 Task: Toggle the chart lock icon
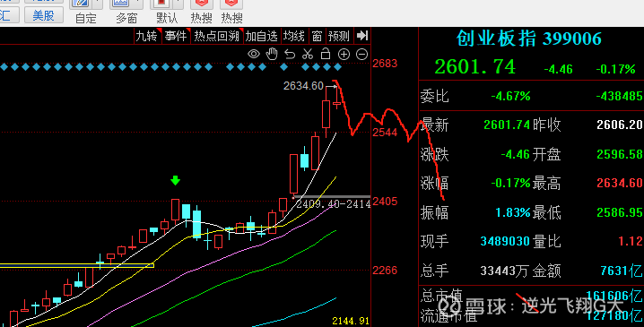326,54
